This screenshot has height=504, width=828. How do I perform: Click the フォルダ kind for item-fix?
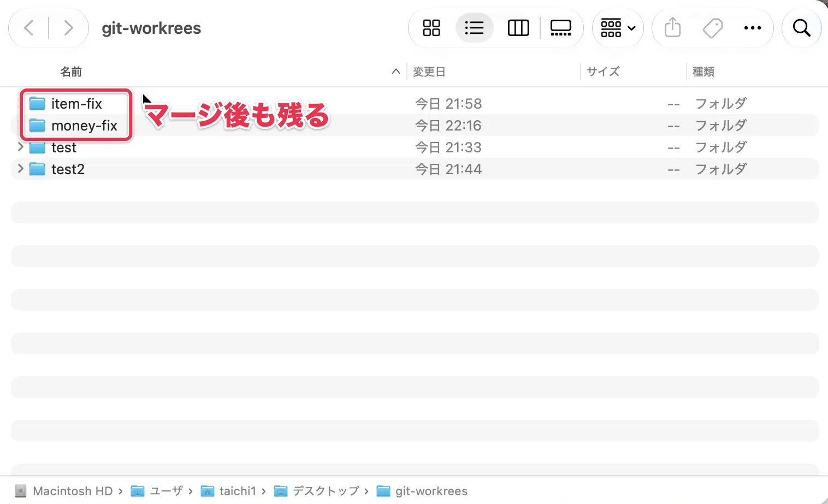click(x=721, y=103)
